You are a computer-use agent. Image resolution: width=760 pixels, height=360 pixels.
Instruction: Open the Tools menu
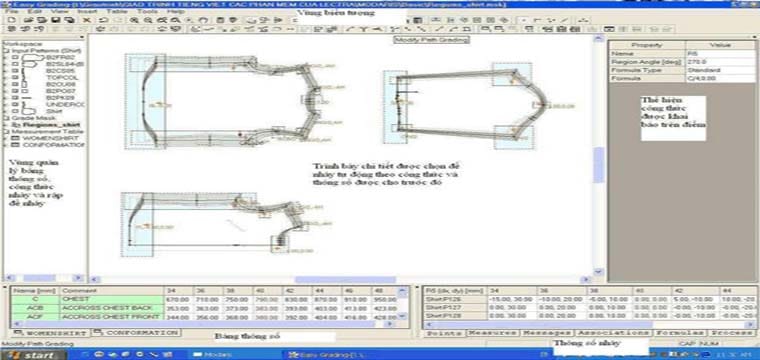pos(147,11)
